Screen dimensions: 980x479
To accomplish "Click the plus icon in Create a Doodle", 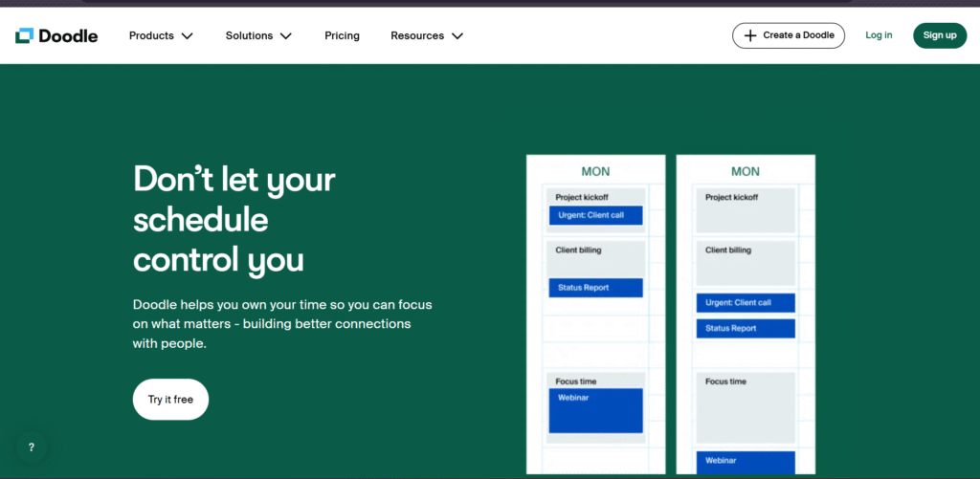I will click(x=750, y=35).
